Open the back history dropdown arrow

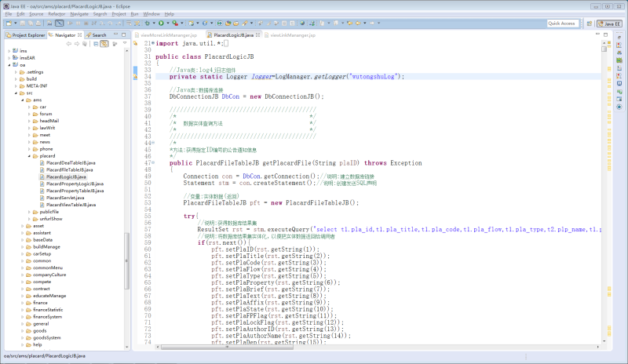point(365,24)
